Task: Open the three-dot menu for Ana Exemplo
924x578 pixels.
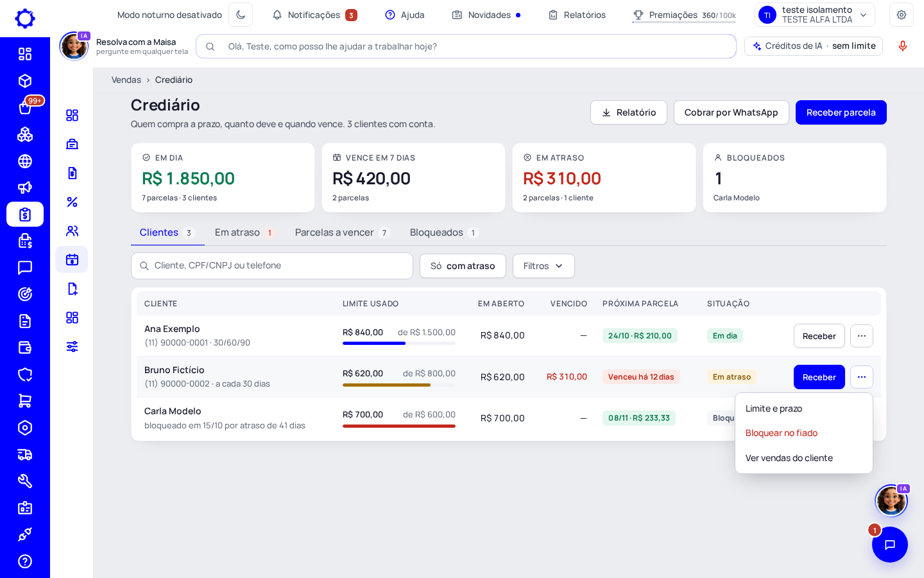Action: (862, 336)
